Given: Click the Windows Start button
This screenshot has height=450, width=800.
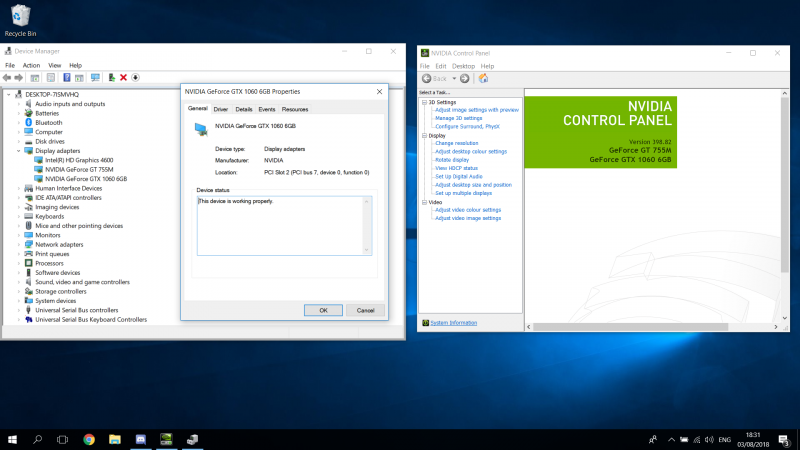Looking at the screenshot, I should 14,438.
